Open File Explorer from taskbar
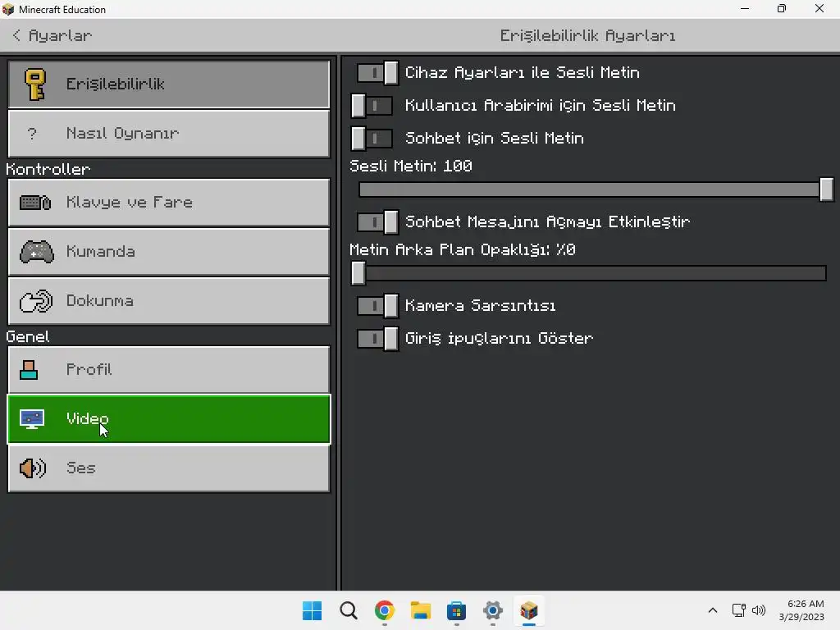840x630 pixels. click(x=421, y=610)
